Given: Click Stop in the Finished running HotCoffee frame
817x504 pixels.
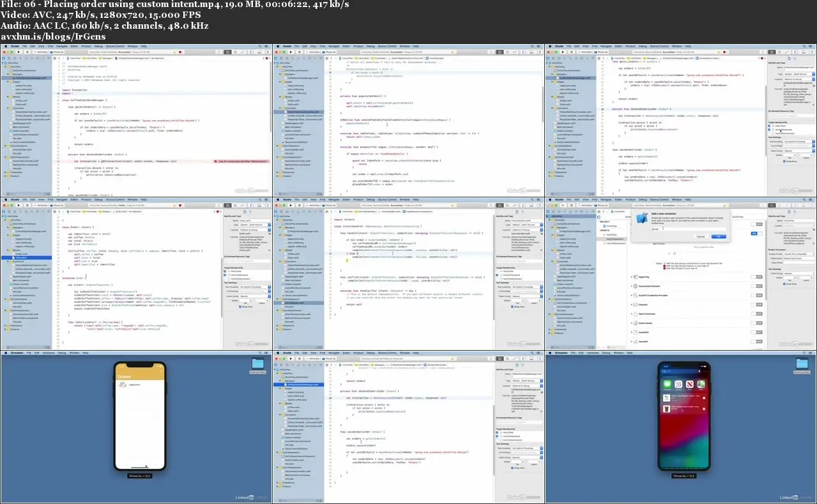Looking at the screenshot, I should click(299, 358).
